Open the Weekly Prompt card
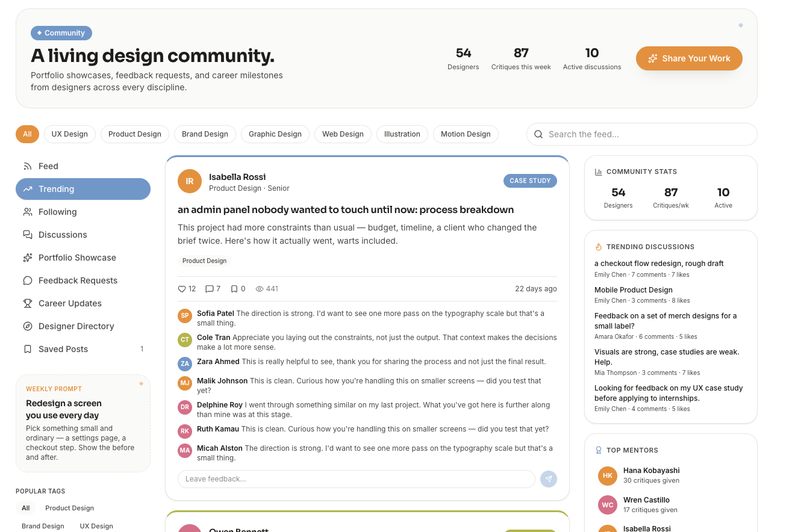This screenshot has width=795, height=532. tap(83, 424)
